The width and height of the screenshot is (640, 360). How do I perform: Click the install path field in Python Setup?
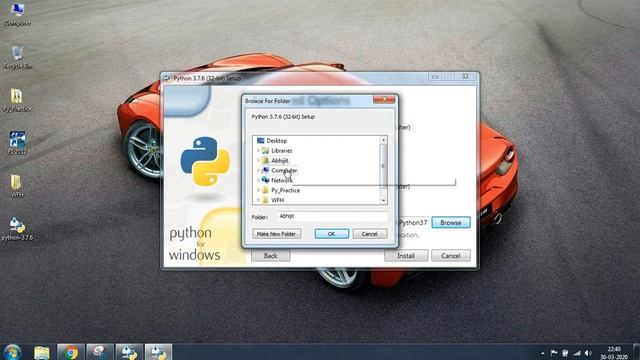pos(413,222)
